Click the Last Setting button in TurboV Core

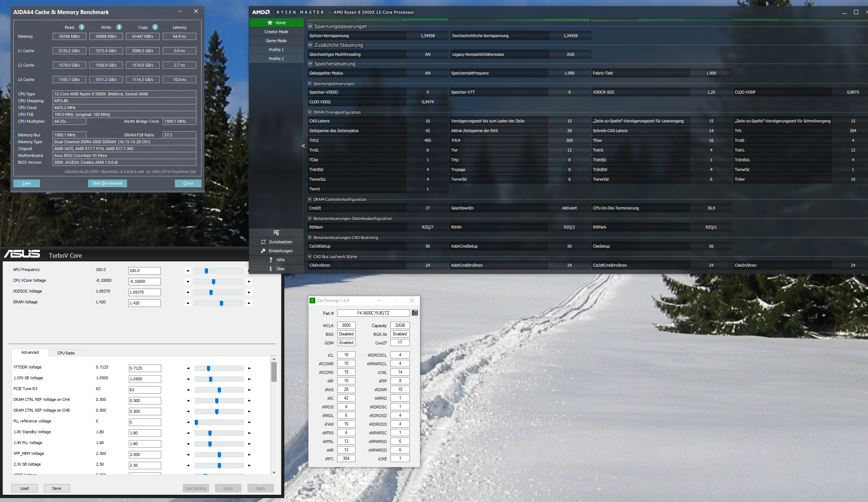tap(196, 488)
